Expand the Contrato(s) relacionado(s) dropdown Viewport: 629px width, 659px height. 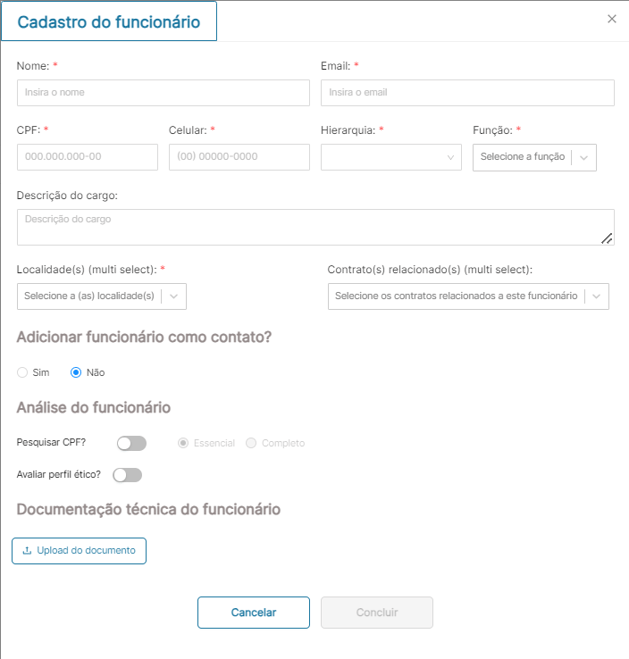click(468, 296)
